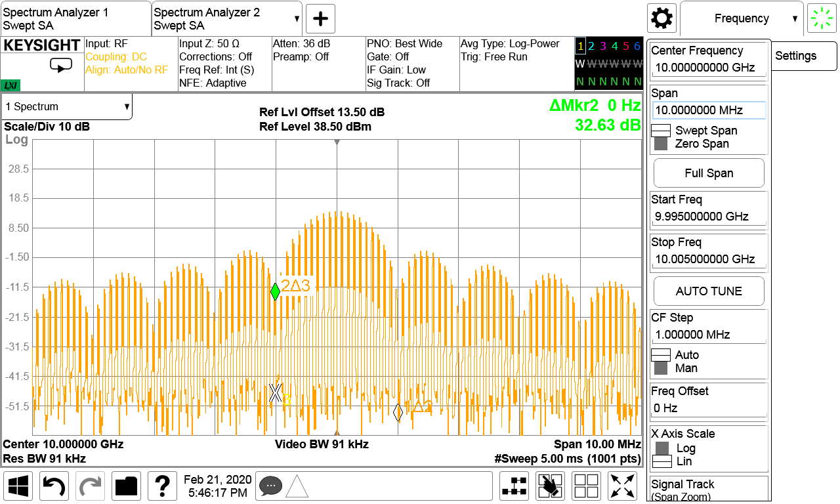Click the Center 10.000000 GHz readout
This screenshot has width=840, height=504.
pyautogui.click(x=63, y=444)
